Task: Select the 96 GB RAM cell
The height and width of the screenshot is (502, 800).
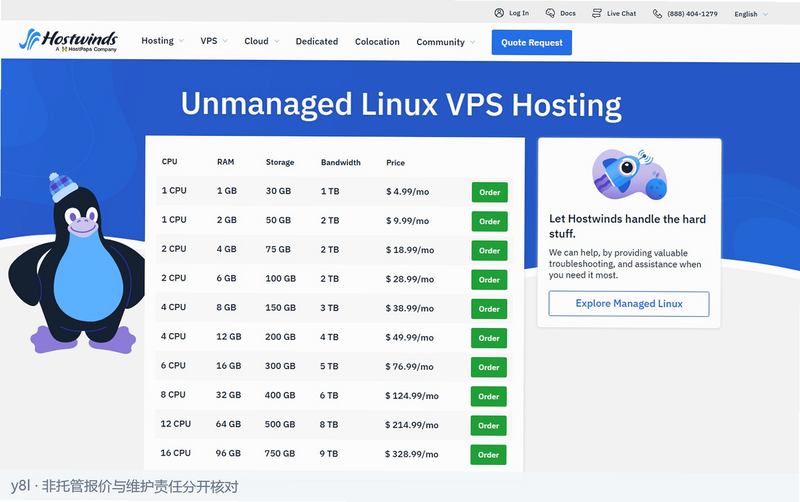Action: 228,453
